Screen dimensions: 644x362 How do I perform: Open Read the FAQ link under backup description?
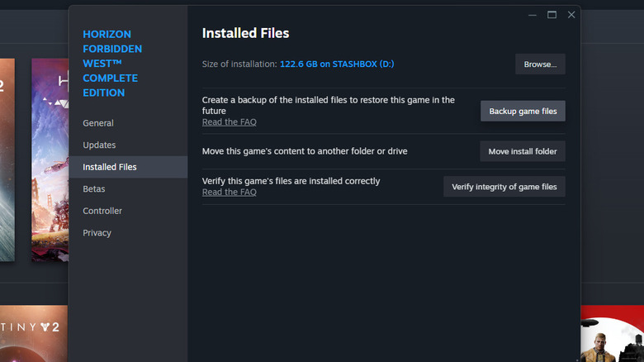pos(229,121)
